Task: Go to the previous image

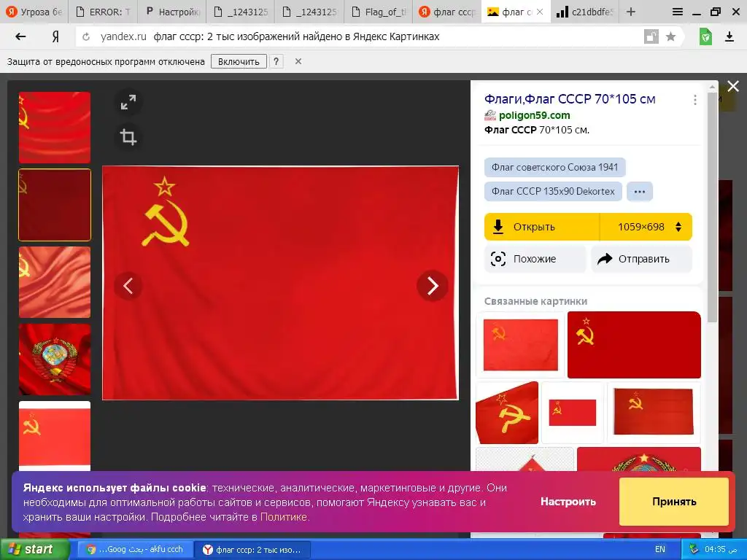Action: [x=128, y=286]
